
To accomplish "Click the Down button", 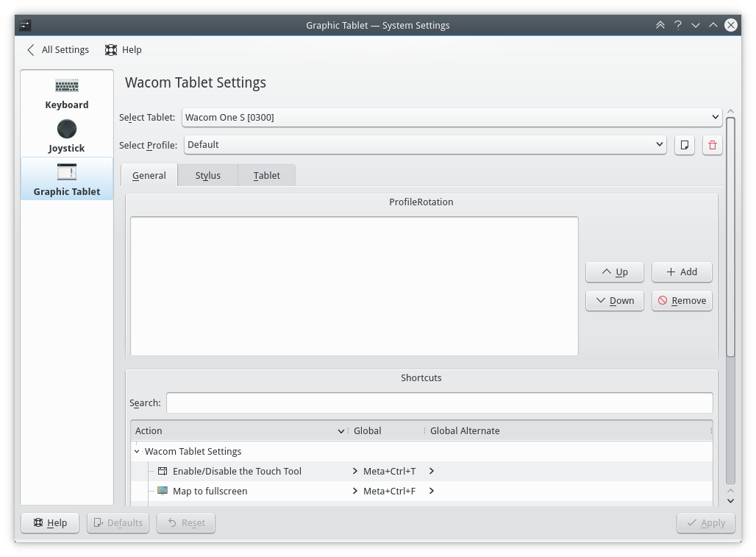I will click(615, 301).
